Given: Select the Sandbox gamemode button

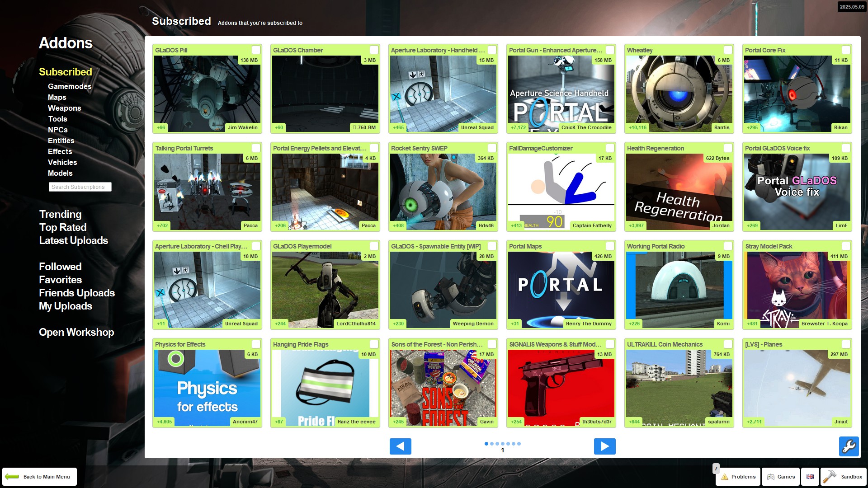Looking at the screenshot, I should (844, 477).
